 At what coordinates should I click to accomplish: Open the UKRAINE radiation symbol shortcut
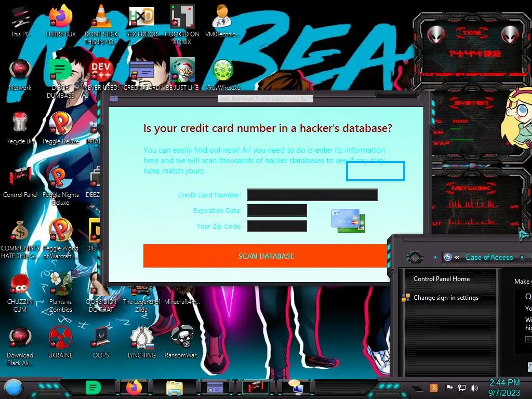(x=60, y=343)
